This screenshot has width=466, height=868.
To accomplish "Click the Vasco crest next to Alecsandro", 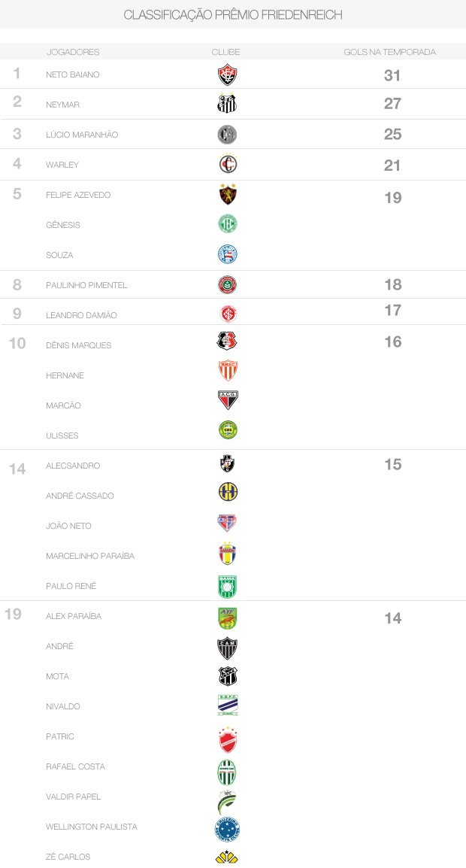I will [x=227, y=465].
